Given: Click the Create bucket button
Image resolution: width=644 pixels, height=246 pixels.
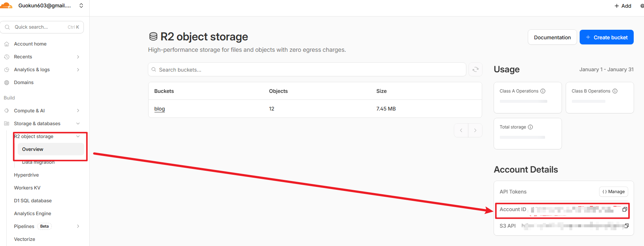Looking at the screenshot, I should tap(606, 37).
